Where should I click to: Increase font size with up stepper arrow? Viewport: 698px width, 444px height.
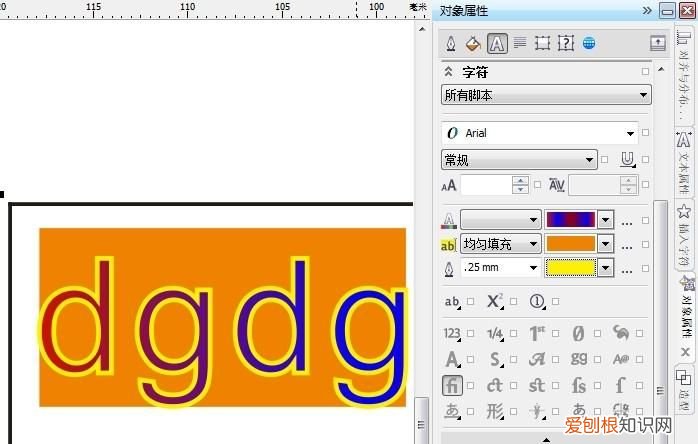coord(520,180)
